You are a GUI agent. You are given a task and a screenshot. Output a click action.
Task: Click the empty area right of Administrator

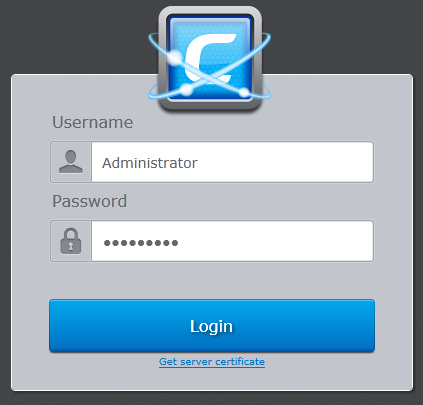(285, 162)
